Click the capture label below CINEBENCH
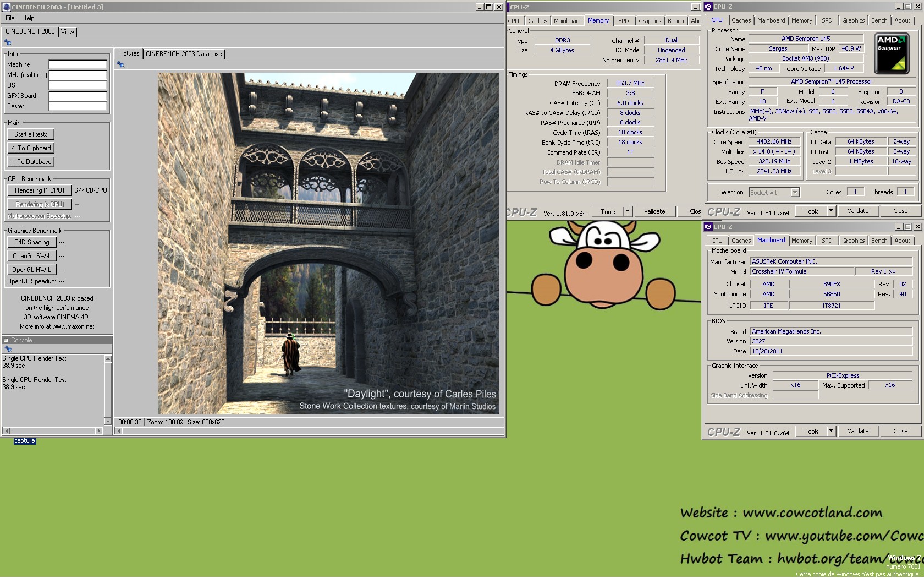The width and height of the screenshot is (924, 578). pyautogui.click(x=25, y=441)
